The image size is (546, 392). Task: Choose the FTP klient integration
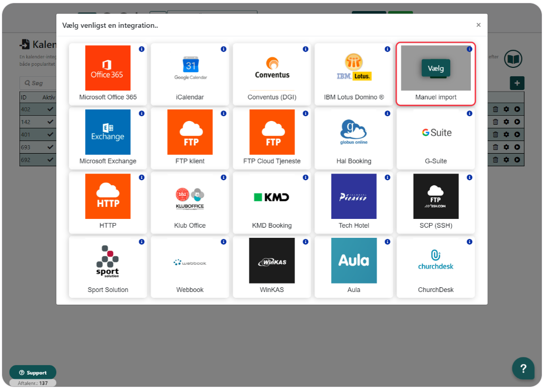click(x=190, y=138)
